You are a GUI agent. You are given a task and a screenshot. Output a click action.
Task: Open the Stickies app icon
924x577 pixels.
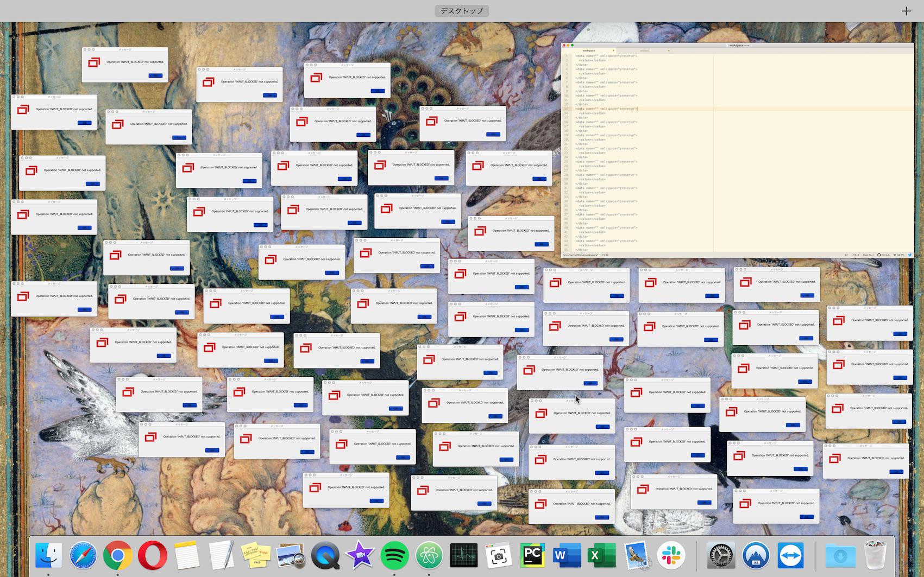256,555
